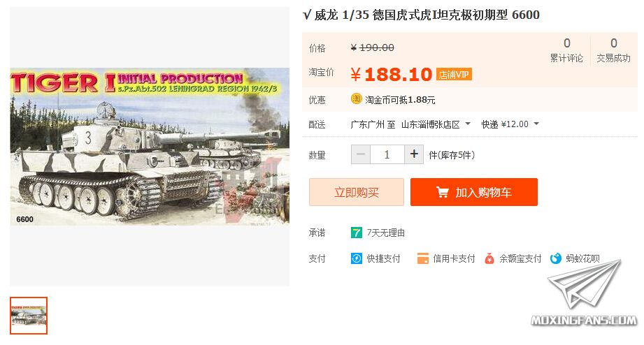Click the quantity input field showing 1
Screen dimensions: 644x345
(x=387, y=154)
